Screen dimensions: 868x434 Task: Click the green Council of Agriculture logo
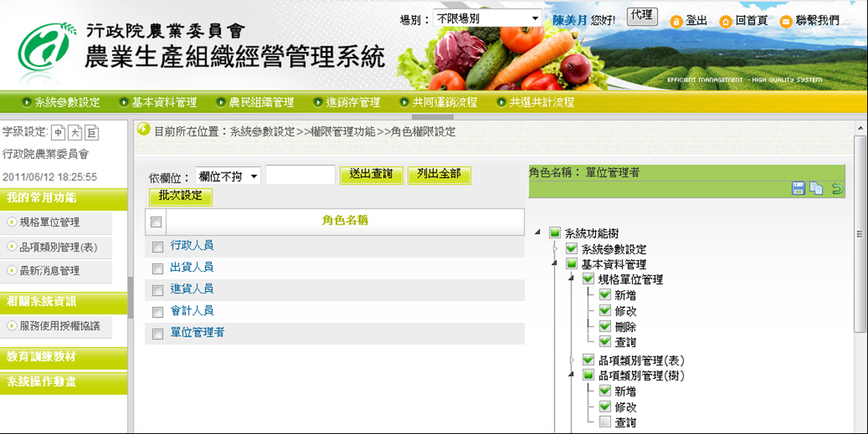click(46, 48)
